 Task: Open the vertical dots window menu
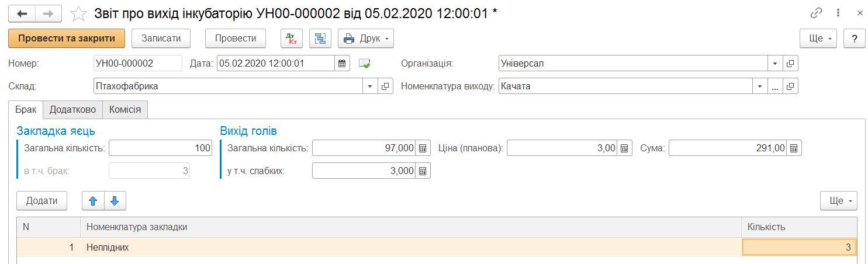[839, 13]
